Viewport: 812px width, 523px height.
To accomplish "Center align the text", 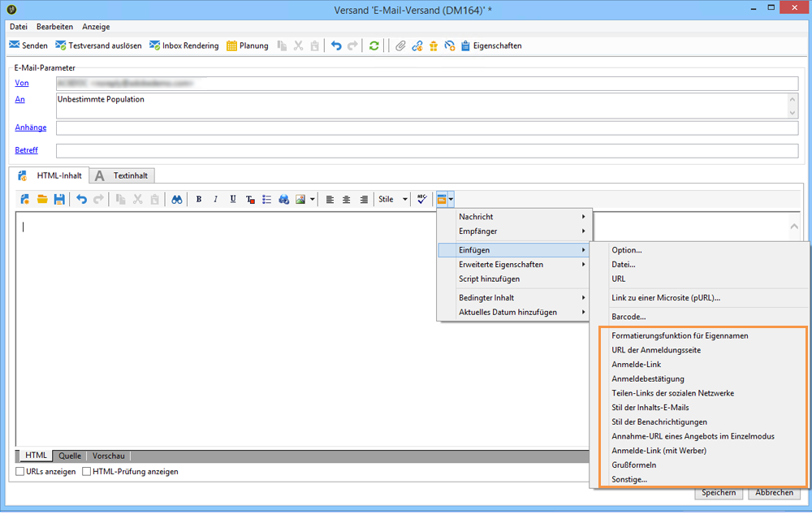I will [x=346, y=199].
